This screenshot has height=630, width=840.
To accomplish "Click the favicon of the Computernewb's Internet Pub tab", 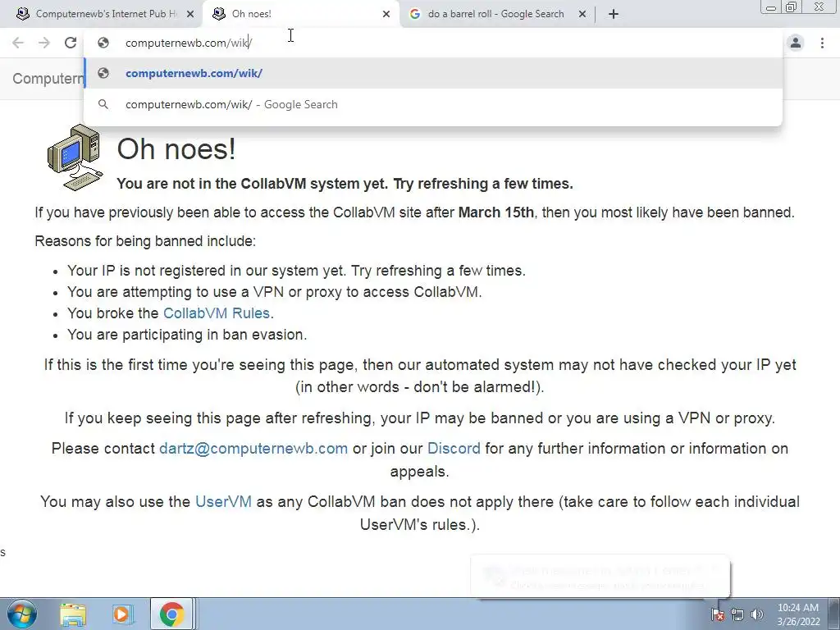I will click(23, 14).
